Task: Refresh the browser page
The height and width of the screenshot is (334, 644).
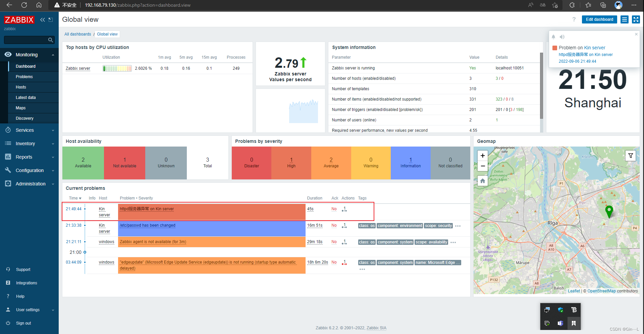Action: pyautogui.click(x=24, y=5)
